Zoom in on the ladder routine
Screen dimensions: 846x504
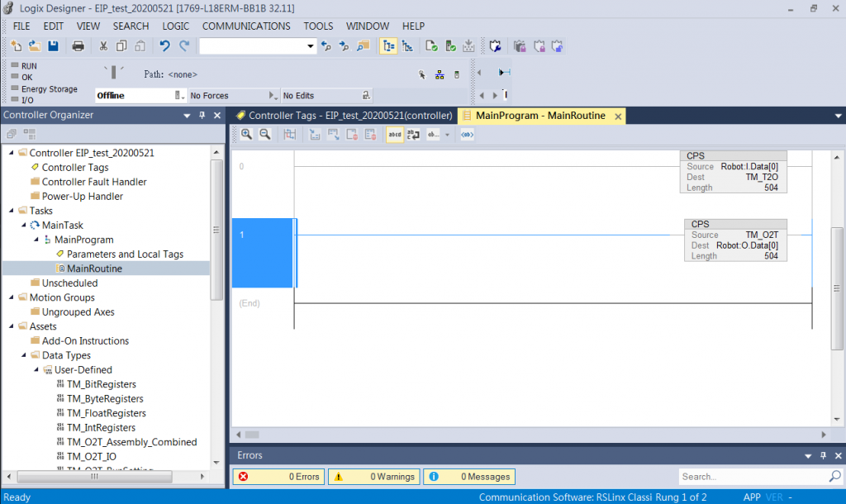[x=246, y=134]
